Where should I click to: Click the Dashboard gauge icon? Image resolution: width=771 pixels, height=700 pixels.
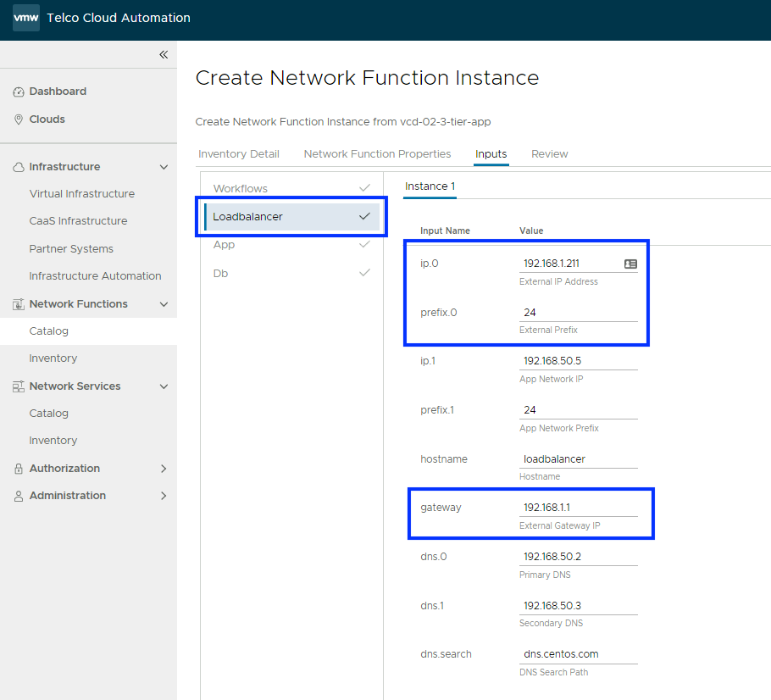(x=19, y=92)
